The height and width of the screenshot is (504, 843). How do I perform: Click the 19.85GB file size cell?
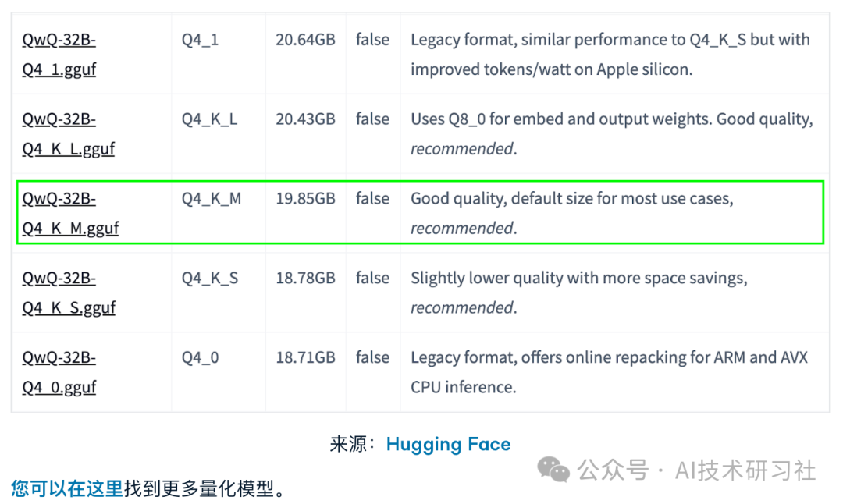[x=305, y=199]
